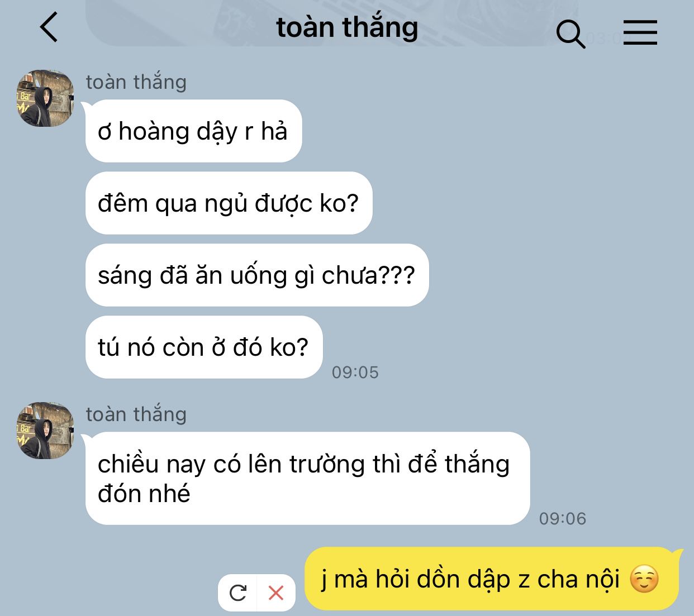The image size is (694, 616).
Task: Tap the 09:06 timestamp
Action: [x=563, y=519]
